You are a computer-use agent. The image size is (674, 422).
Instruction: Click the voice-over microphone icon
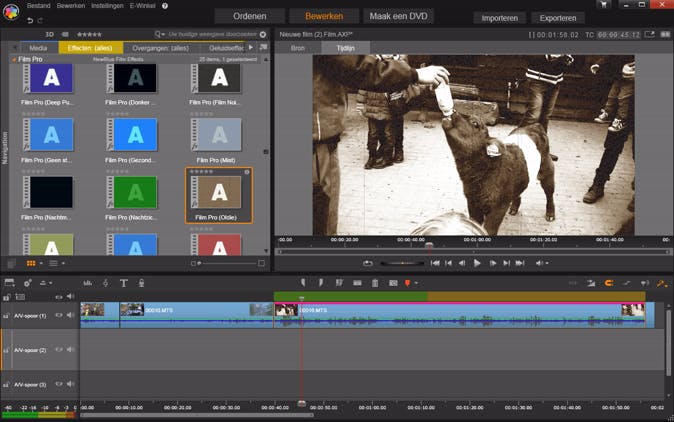click(x=141, y=284)
